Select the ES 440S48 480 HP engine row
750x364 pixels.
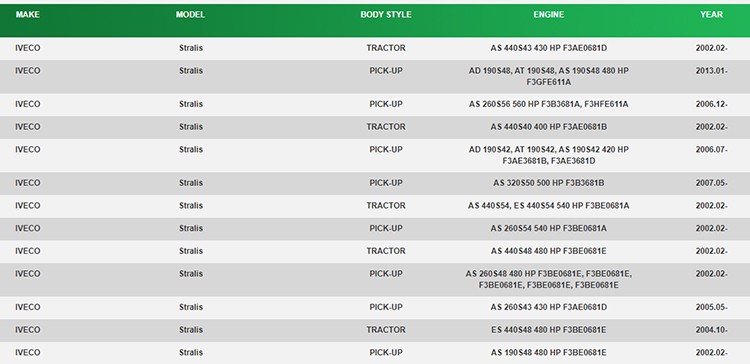click(x=375, y=330)
